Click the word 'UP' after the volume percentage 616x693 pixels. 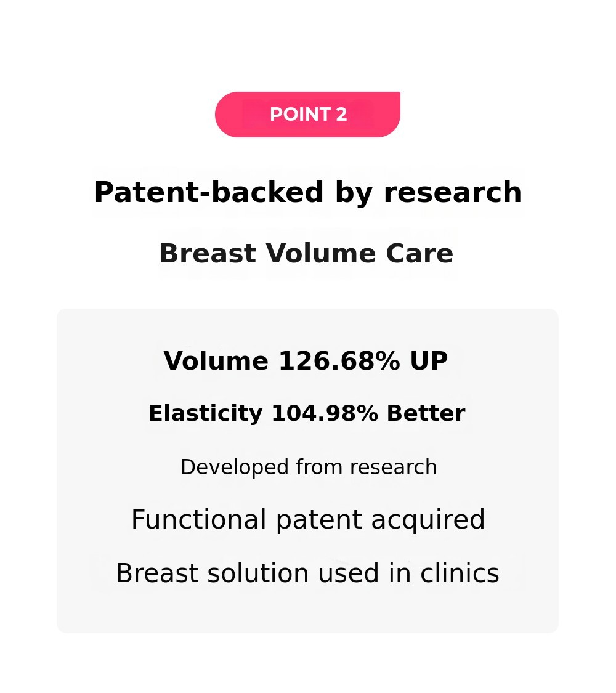[x=429, y=361]
